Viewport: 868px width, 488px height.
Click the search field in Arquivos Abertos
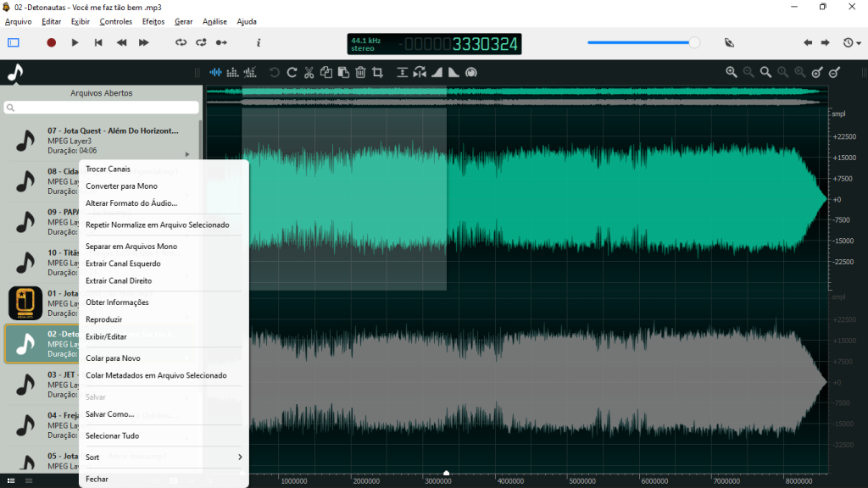point(100,108)
